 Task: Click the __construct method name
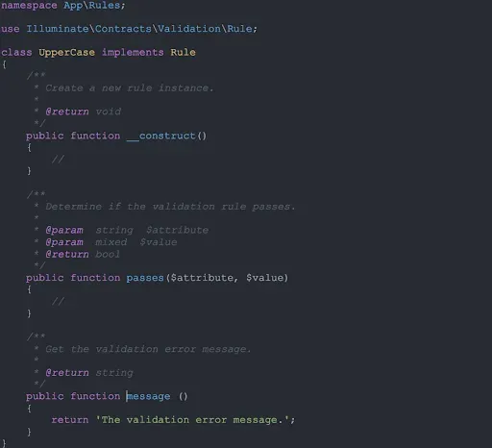click(x=160, y=136)
